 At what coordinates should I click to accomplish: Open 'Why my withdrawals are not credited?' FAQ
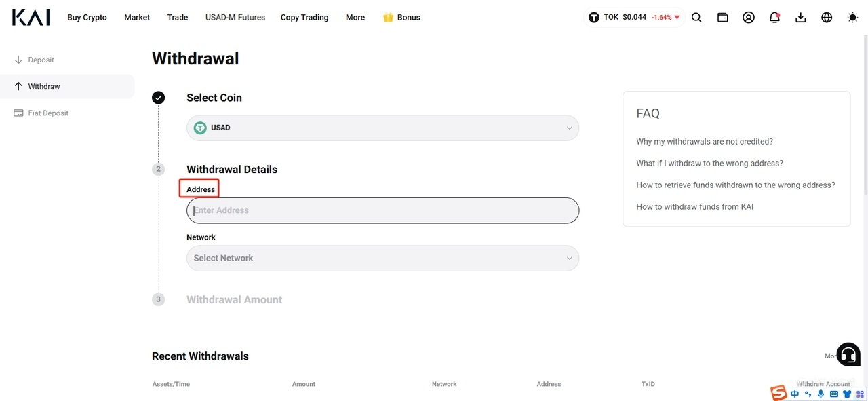[705, 142]
